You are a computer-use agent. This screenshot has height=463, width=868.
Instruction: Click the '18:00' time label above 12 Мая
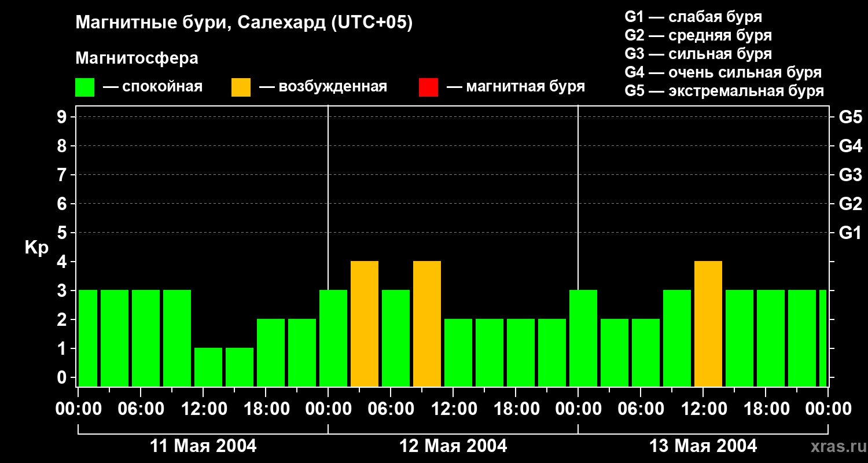[516, 409]
